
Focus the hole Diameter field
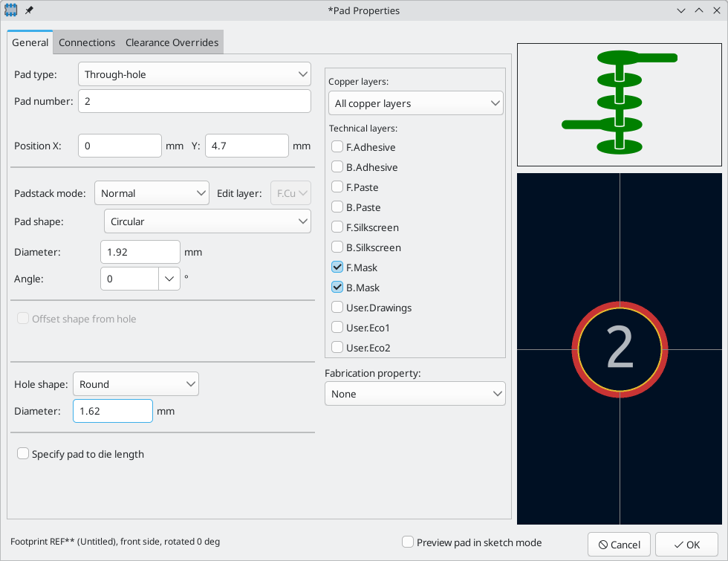coord(113,411)
